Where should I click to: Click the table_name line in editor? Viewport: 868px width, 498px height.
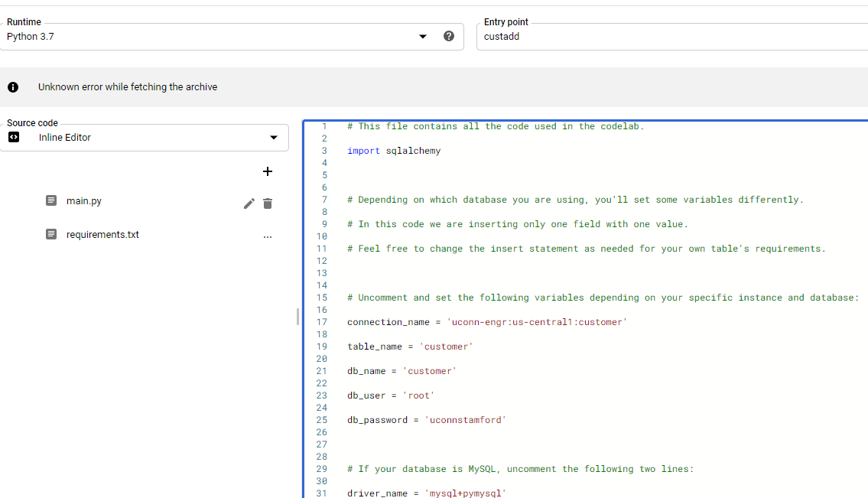(410, 347)
